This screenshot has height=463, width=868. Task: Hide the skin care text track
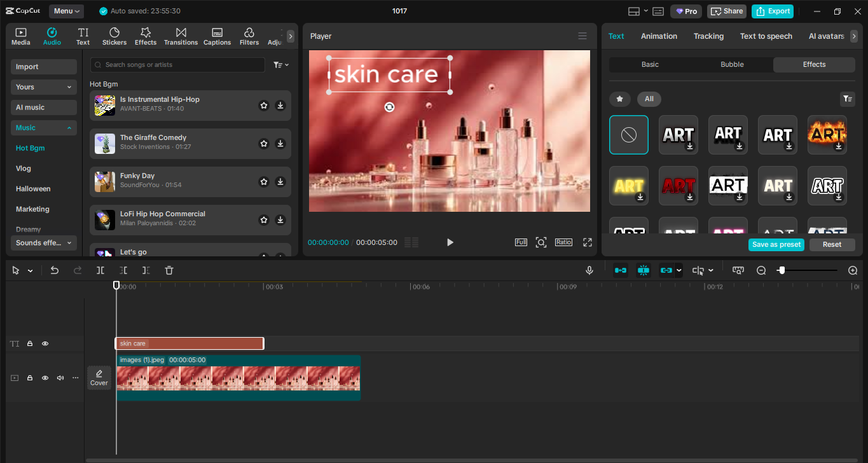[x=45, y=343]
